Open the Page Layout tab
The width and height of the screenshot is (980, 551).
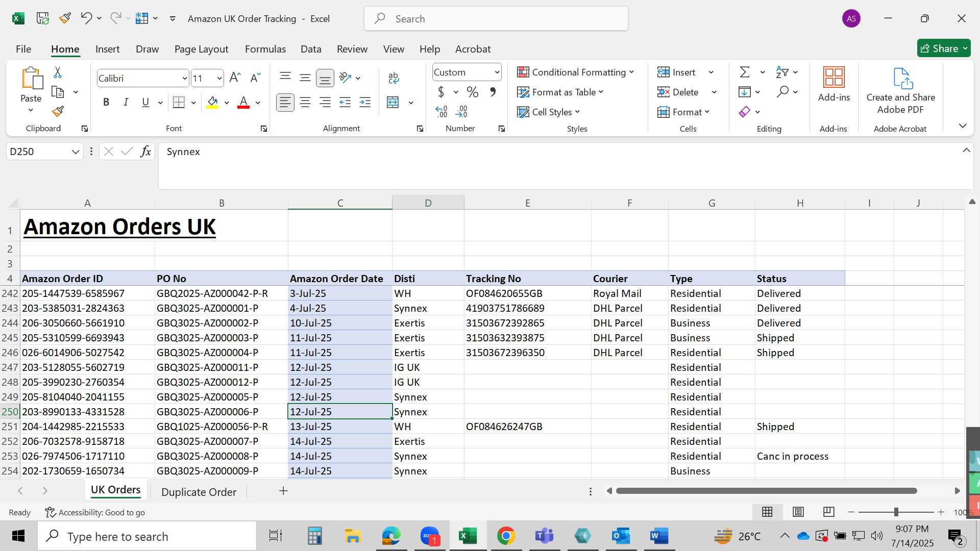(201, 49)
